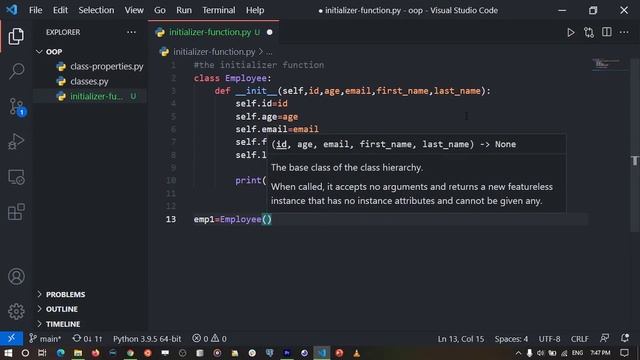Open the volume control in system tray

coord(540,353)
